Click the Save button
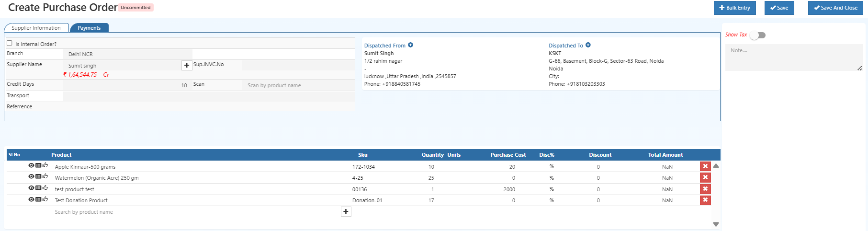The height and width of the screenshot is (231, 868). pos(779,8)
